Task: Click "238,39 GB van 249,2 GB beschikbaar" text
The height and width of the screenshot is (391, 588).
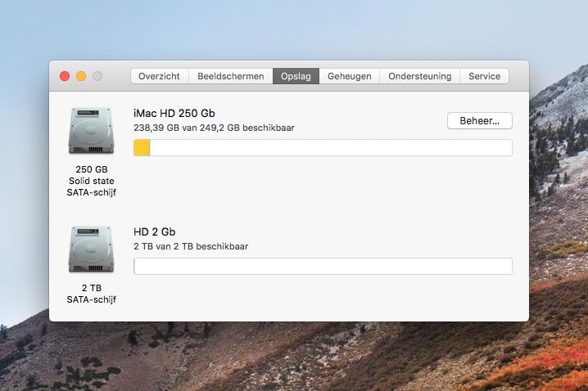Action: pyautogui.click(x=214, y=128)
